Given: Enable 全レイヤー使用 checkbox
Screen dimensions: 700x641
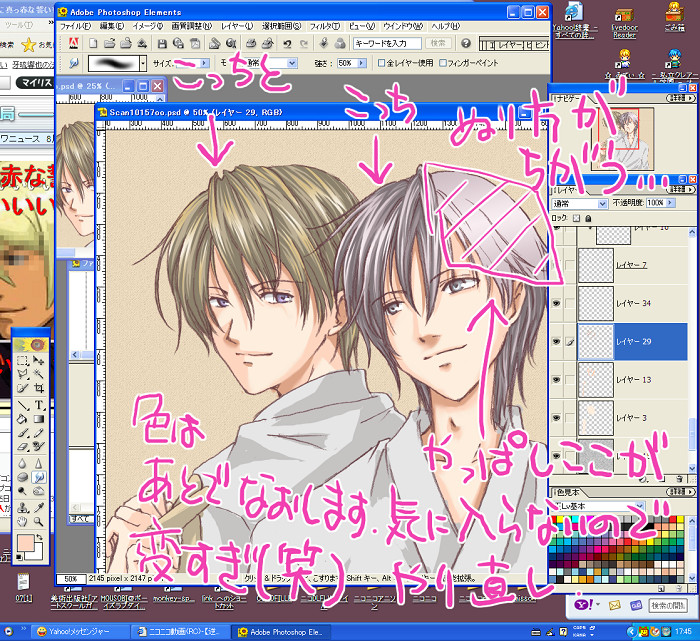Looking at the screenshot, I should point(381,63).
